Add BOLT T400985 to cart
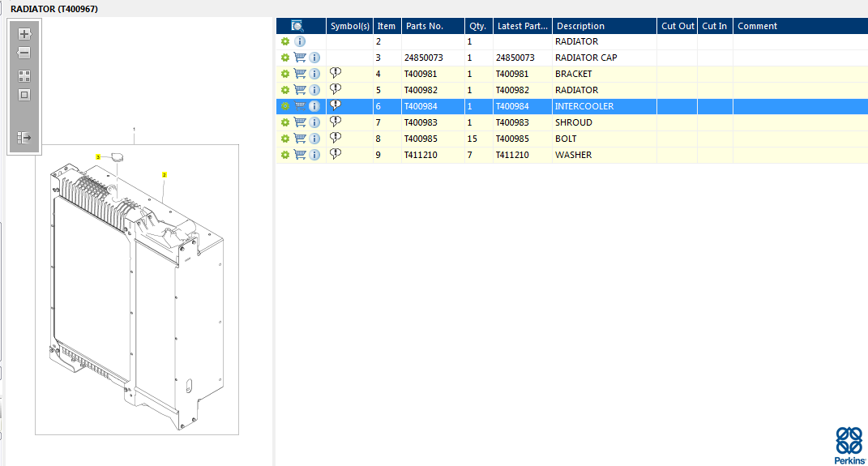Image resolution: width=868 pixels, height=466 pixels. [x=300, y=138]
